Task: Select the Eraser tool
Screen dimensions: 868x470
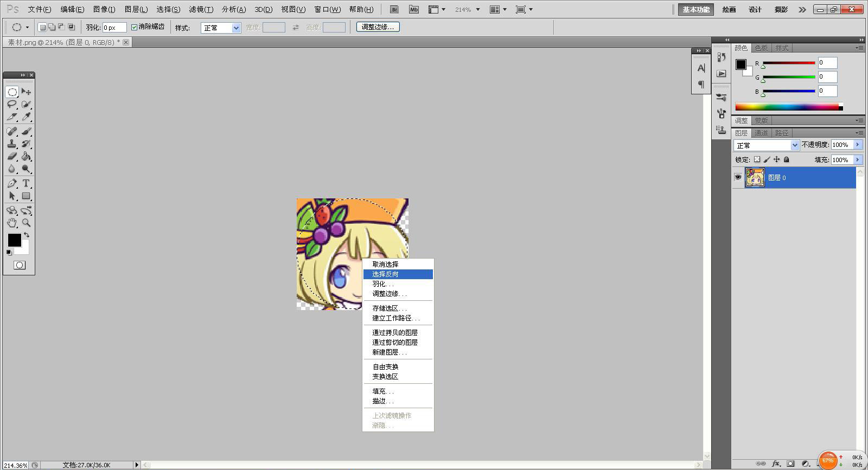Action: point(12,156)
